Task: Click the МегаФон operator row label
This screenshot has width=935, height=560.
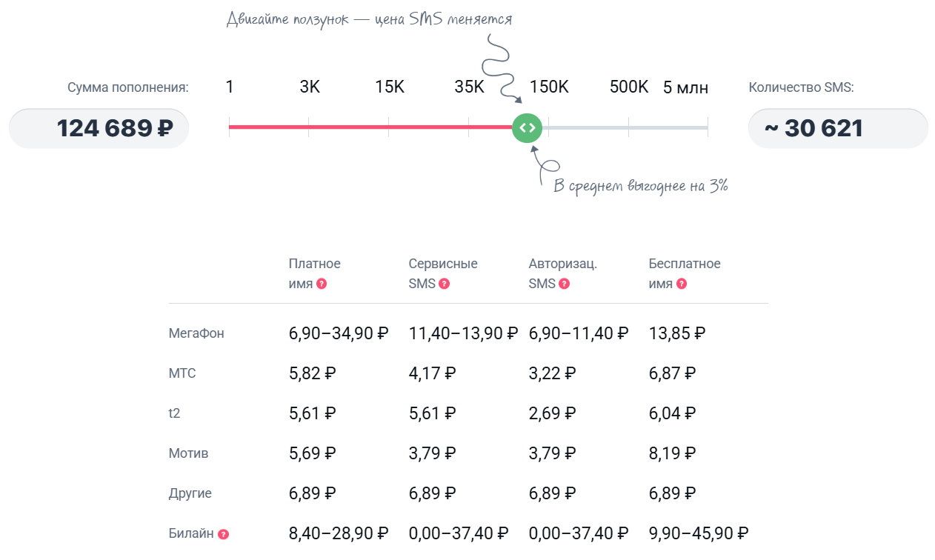Action: [x=196, y=333]
